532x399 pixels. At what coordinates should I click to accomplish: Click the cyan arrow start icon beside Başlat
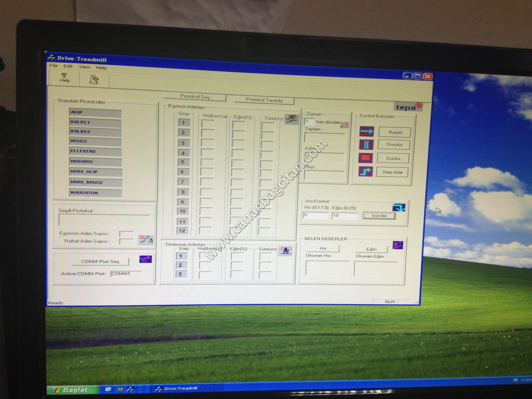(367, 131)
